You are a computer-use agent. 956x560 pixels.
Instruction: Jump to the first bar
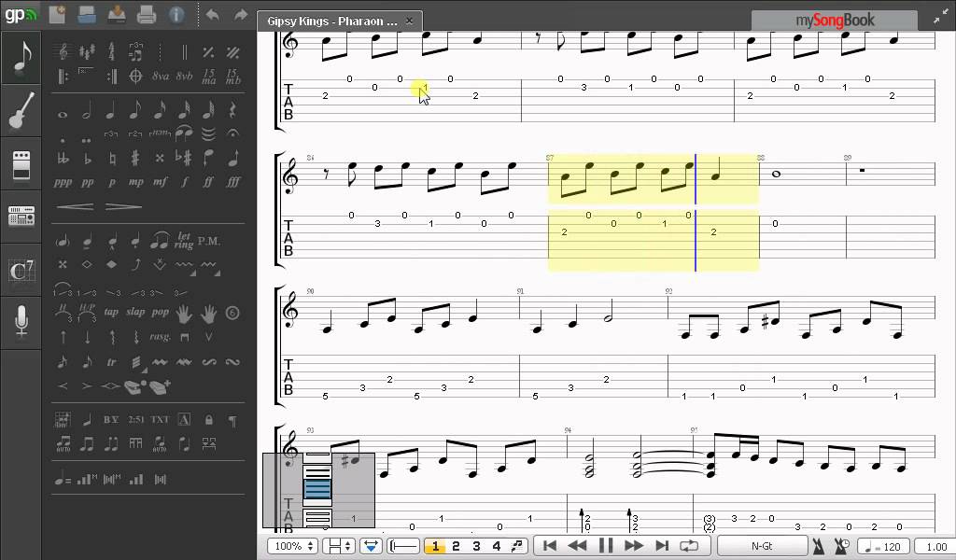click(x=549, y=546)
